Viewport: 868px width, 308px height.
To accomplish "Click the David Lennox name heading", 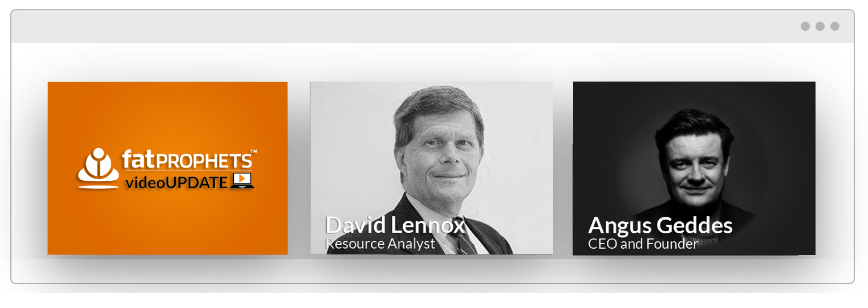I will [x=395, y=225].
